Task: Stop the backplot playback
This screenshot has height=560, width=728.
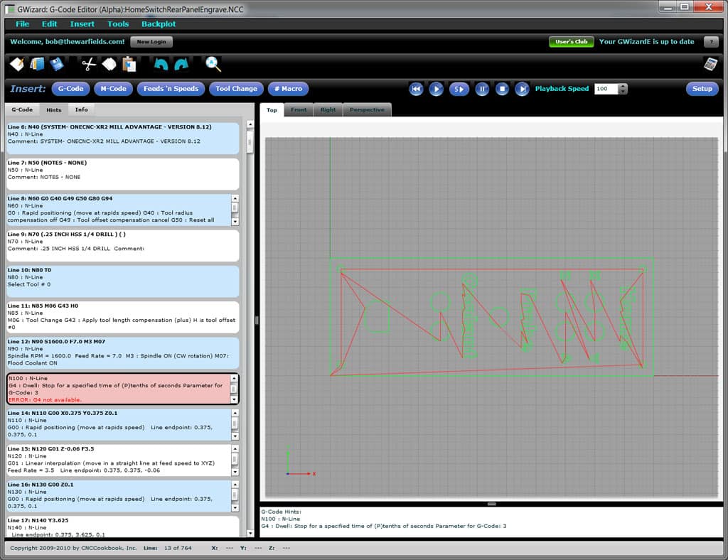Action: pyautogui.click(x=503, y=89)
